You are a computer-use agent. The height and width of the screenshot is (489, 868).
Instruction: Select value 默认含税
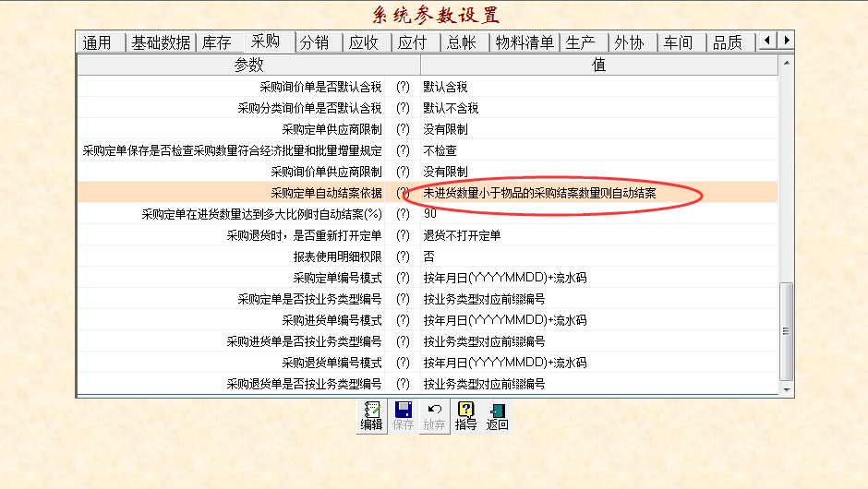click(446, 87)
